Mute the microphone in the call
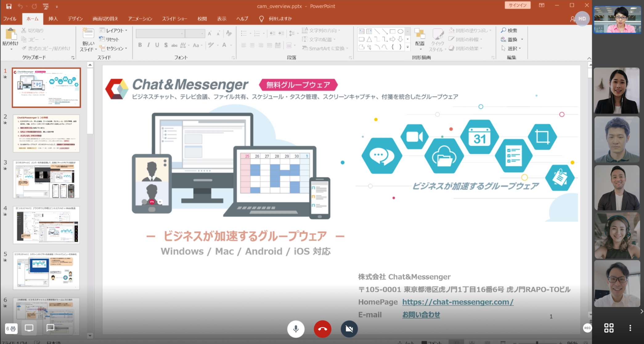Viewport: 644px width, 344px height. click(x=296, y=329)
